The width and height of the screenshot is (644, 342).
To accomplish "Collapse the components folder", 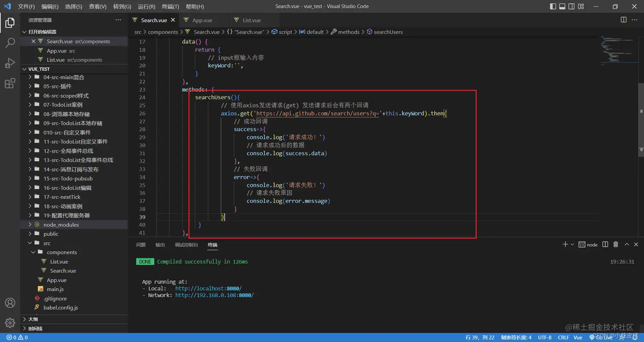I will click(74, 252).
